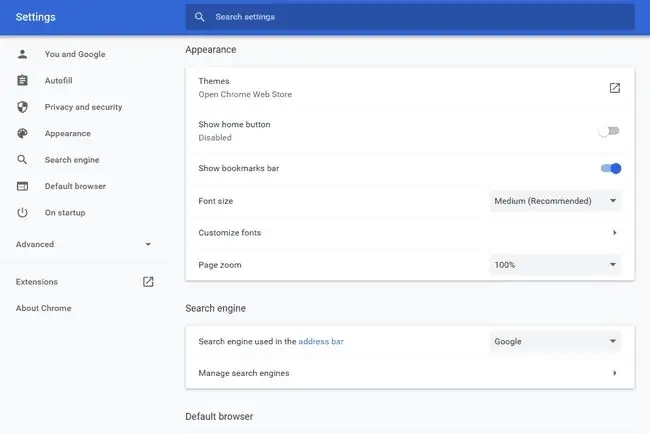The width and height of the screenshot is (650, 433).
Task: Click the Search engine magnifier icon in sidebar
Action: click(x=22, y=160)
